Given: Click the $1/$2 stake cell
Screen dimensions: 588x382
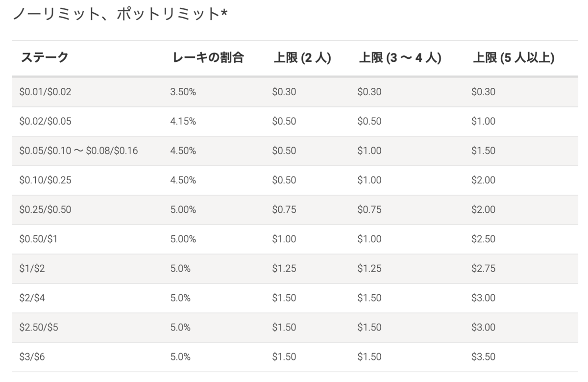Looking at the screenshot, I should (x=32, y=268).
